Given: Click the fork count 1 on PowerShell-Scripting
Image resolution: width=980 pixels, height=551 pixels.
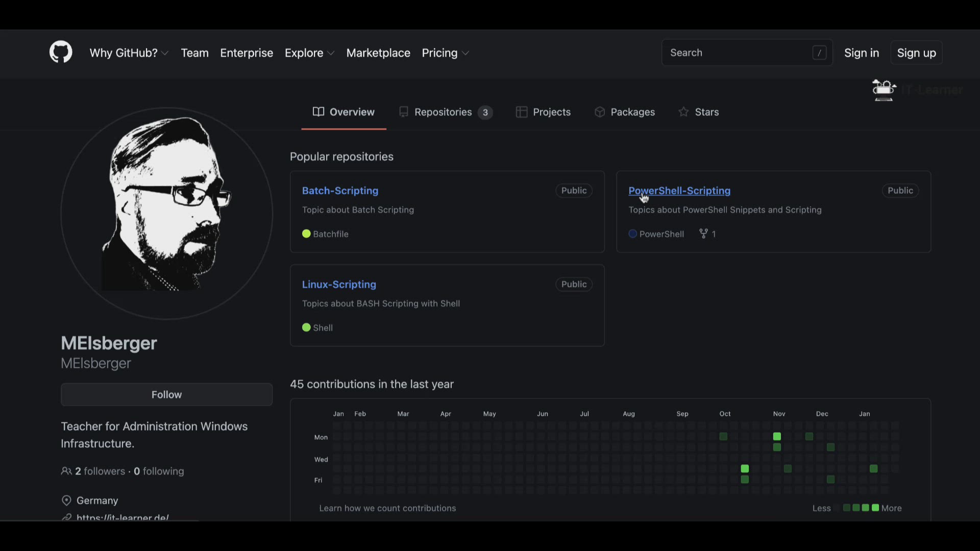Looking at the screenshot, I should point(714,234).
